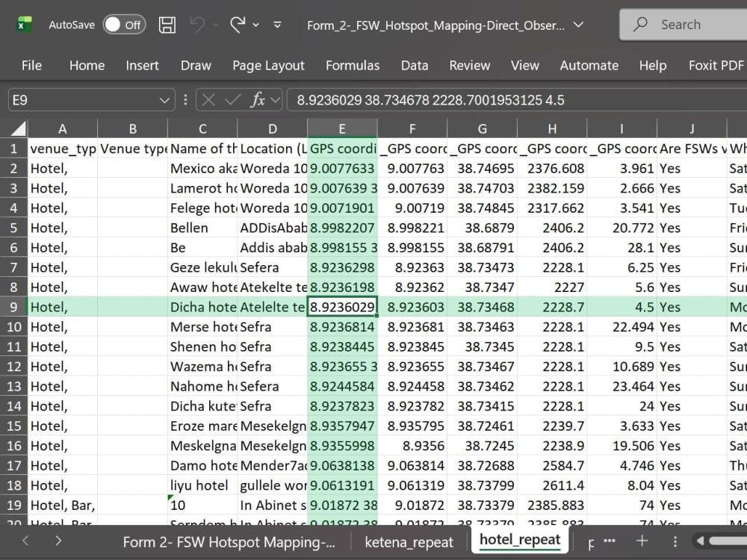The image size is (747, 560).
Task: Select the hotel_repeat sheet tab
Action: point(520,540)
